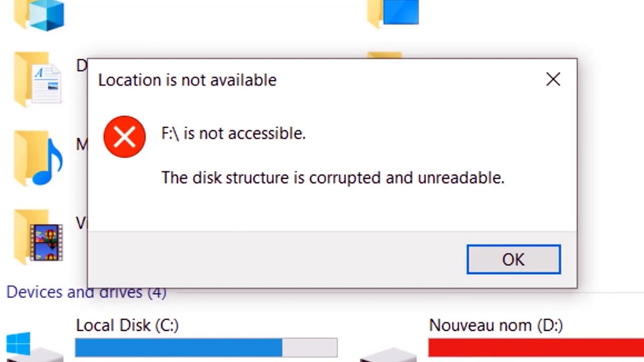Click the disk structure is corrupted message
The height and width of the screenshot is (362, 644).
point(333,177)
